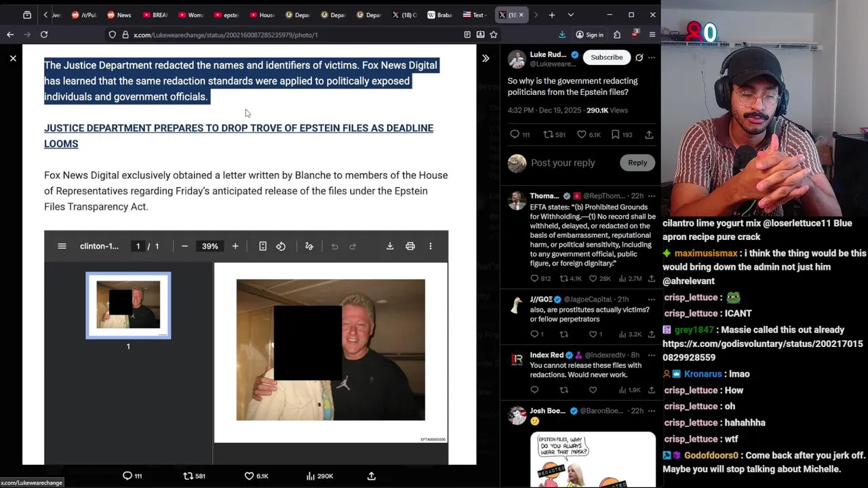Screen dimensions: 868x488
Task: Close the photo viewer with the X
Action: tap(13, 58)
